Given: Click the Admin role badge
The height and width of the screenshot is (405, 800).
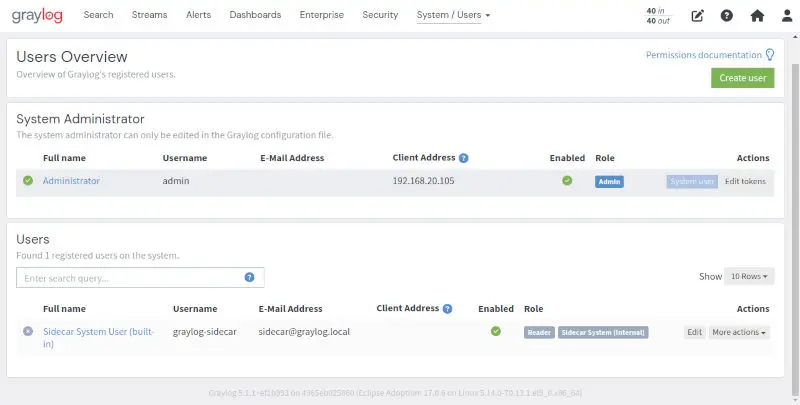Looking at the screenshot, I should point(609,182).
